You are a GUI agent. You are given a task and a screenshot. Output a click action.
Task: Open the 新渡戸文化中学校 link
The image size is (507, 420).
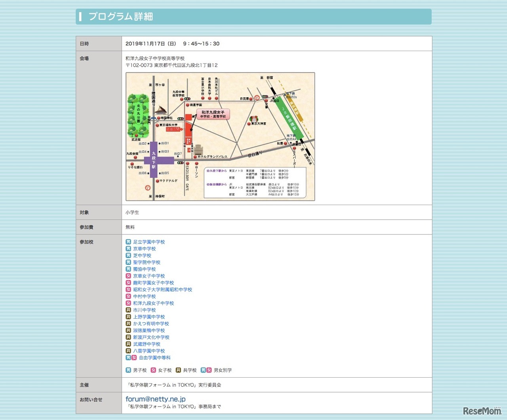click(x=151, y=337)
